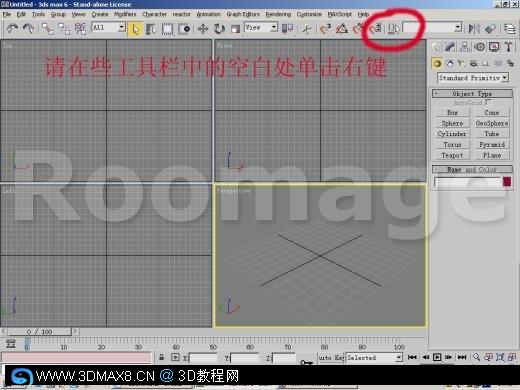This screenshot has width=520, height=390.
Task: Click the 0 / 100 time slider
Action: (39, 332)
